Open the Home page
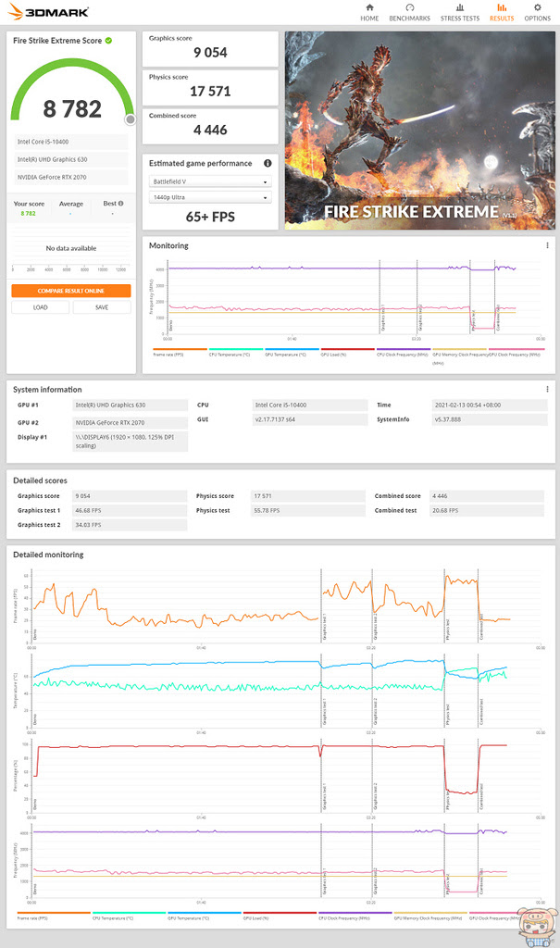 pos(369,12)
